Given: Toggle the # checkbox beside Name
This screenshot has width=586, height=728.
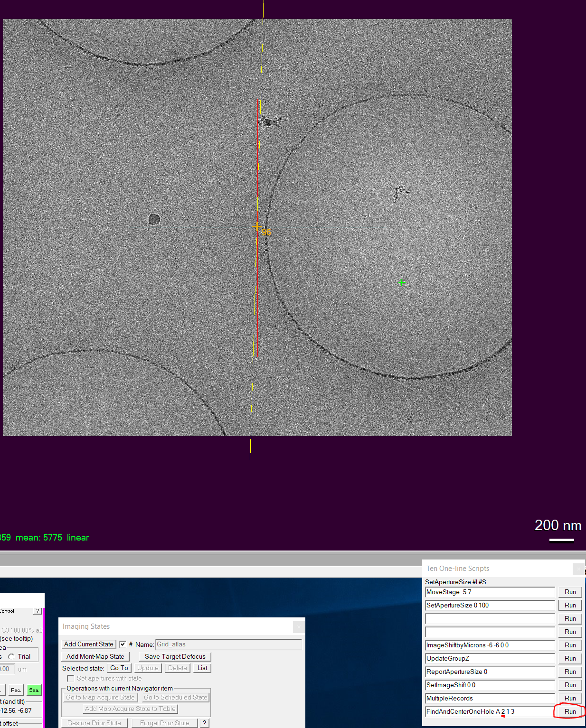Looking at the screenshot, I should pos(123,644).
